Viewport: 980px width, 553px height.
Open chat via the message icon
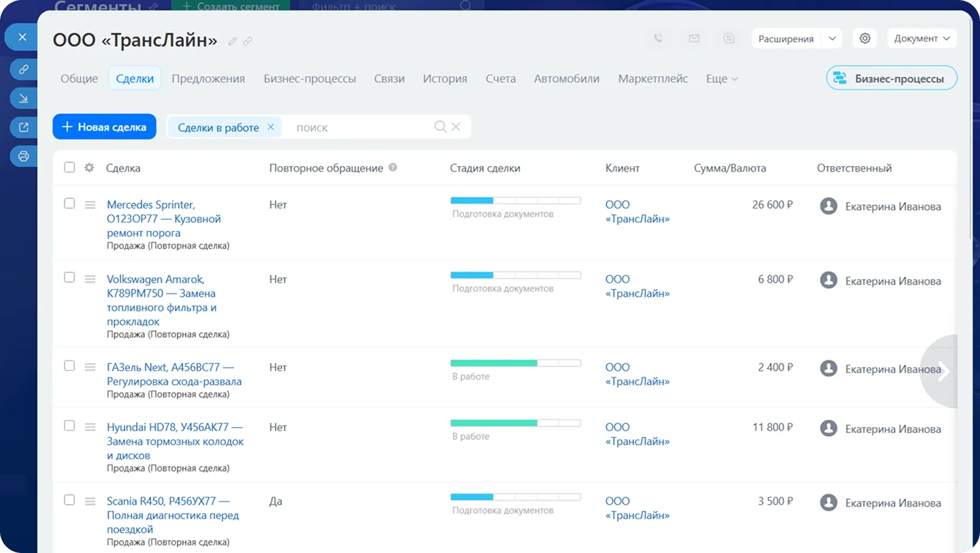[729, 39]
